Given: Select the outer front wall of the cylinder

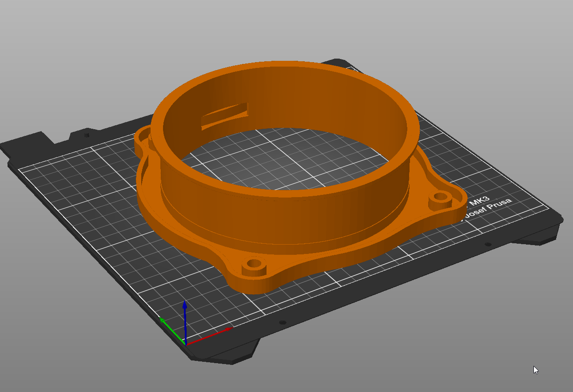Looking at the screenshot, I should click(x=284, y=218).
